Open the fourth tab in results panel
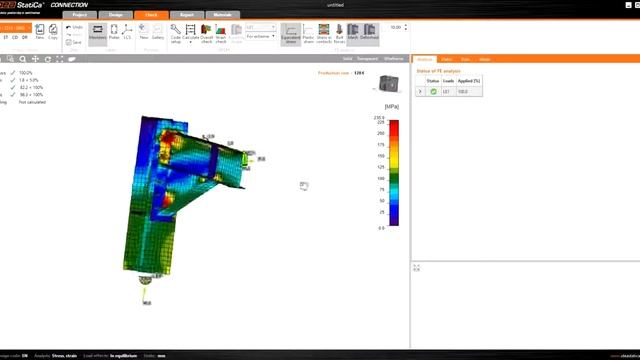The width and height of the screenshot is (640, 360). click(484, 59)
